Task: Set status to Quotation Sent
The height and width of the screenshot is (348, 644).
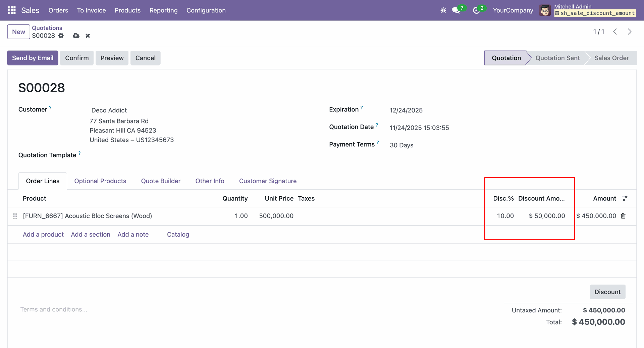Action: point(557,58)
